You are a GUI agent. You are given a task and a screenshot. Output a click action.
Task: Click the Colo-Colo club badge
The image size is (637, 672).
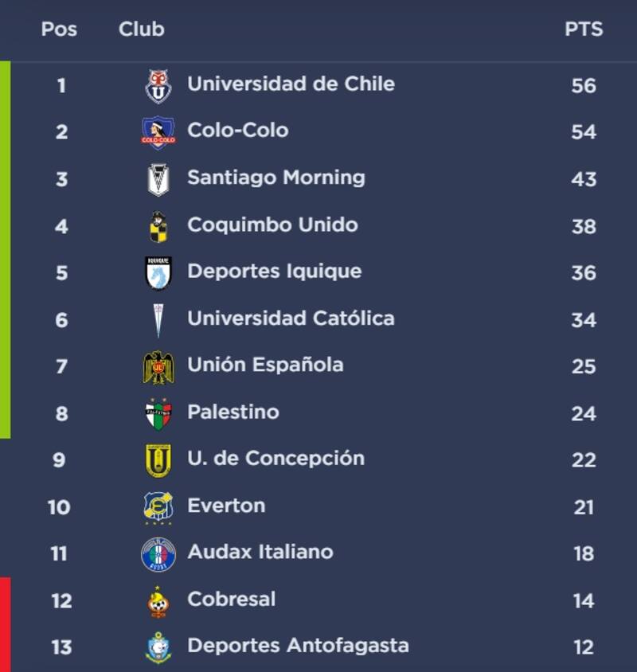click(158, 132)
